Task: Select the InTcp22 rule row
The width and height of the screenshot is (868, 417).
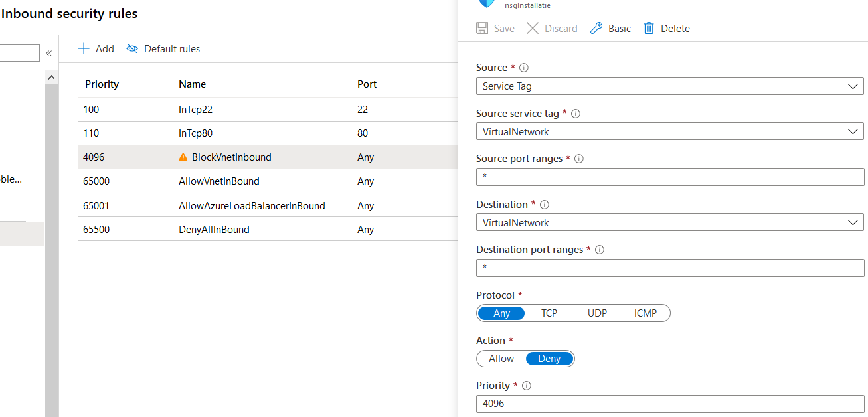Action: point(195,110)
